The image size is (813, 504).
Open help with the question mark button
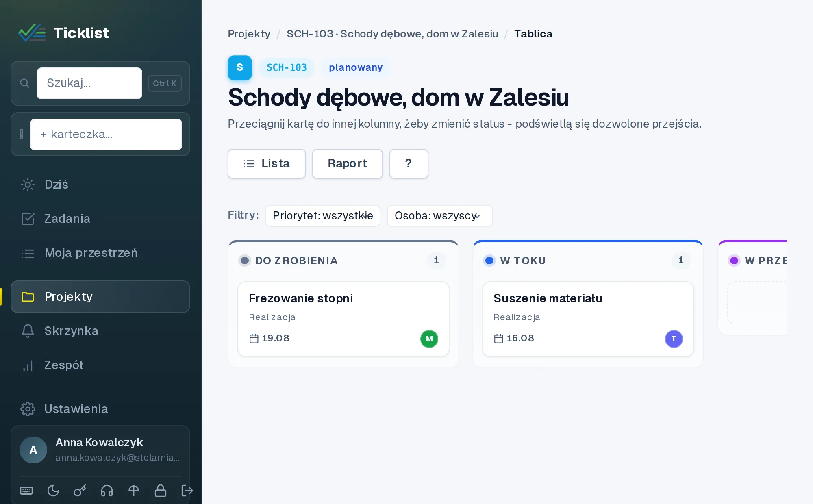tap(409, 163)
